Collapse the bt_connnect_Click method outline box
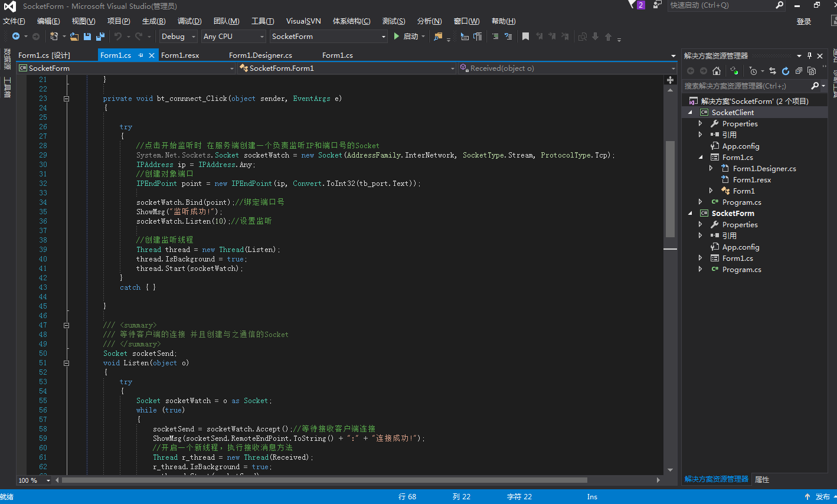 66,99
